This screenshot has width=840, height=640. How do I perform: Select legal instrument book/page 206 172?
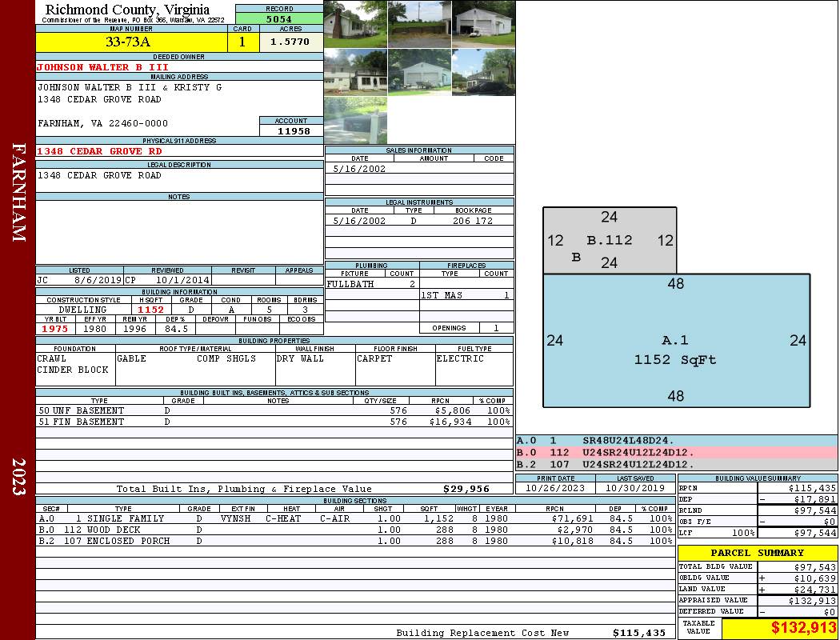click(x=473, y=221)
